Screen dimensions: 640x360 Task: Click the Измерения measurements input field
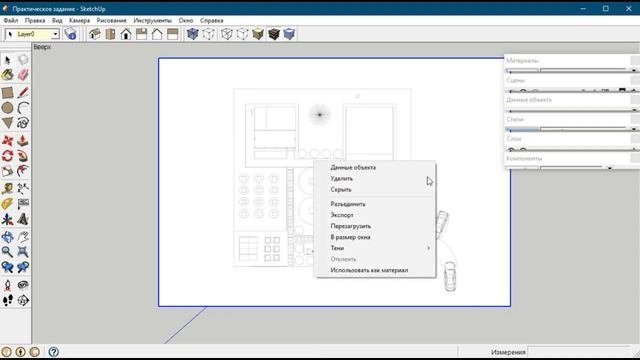pos(580,352)
